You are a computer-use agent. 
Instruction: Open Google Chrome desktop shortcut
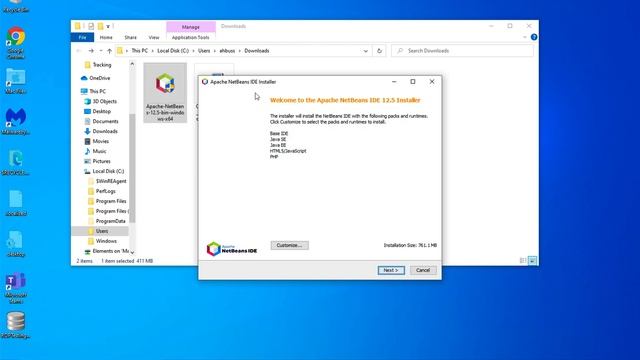tap(16, 43)
